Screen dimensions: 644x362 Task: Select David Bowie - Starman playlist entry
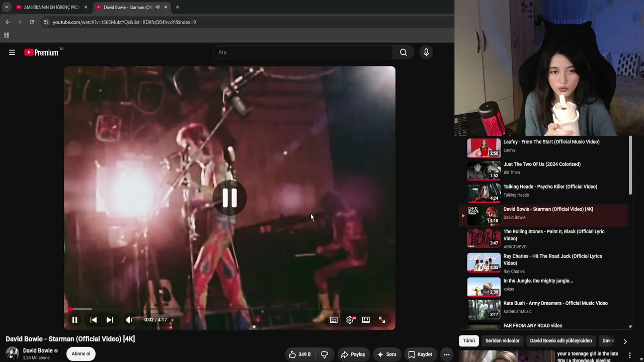544,215
